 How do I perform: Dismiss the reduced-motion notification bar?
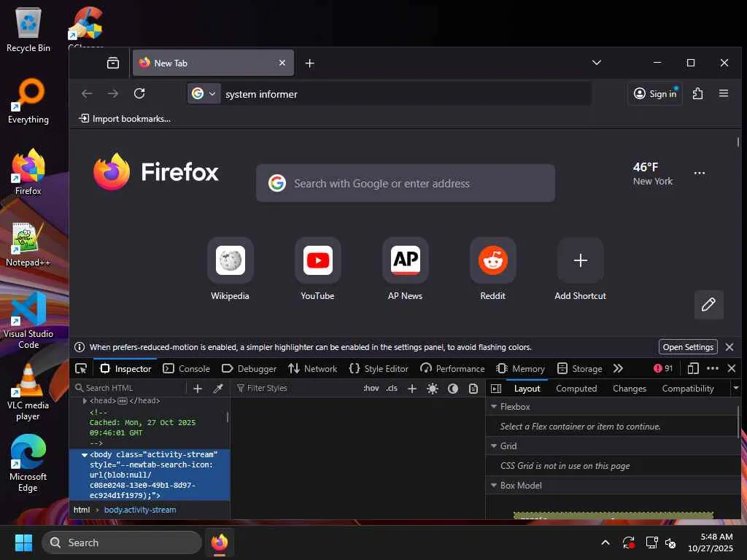[729, 347]
